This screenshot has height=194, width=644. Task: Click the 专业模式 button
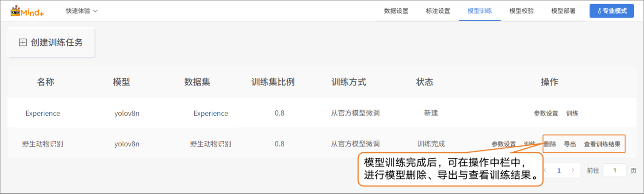point(611,11)
